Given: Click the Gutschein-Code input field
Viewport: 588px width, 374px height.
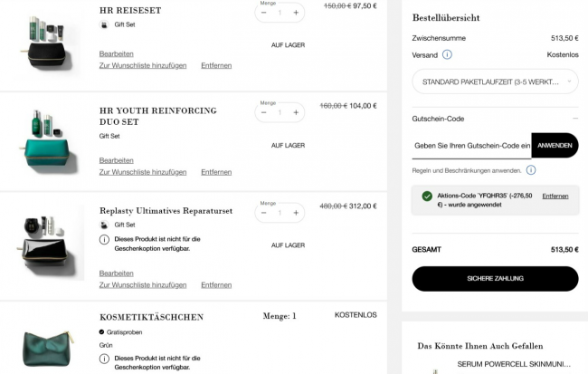Looking at the screenshot, I should point(471,146).
